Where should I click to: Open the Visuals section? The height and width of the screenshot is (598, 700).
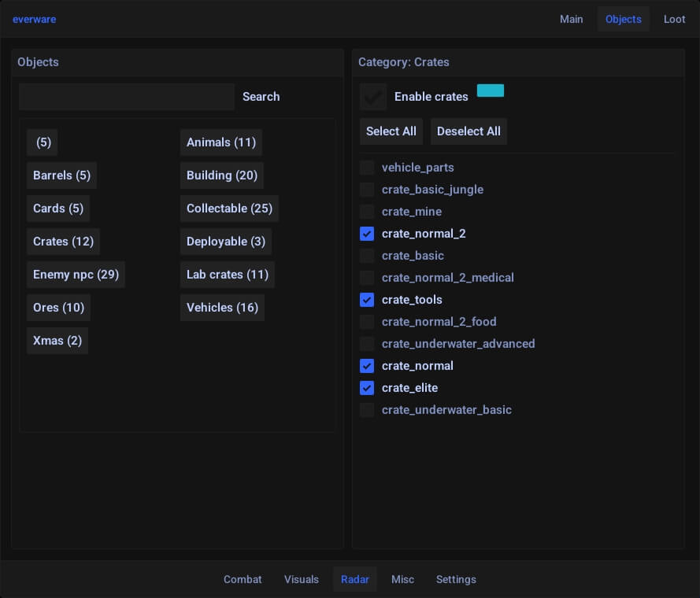pyautogui.click(x=302, y=579)
